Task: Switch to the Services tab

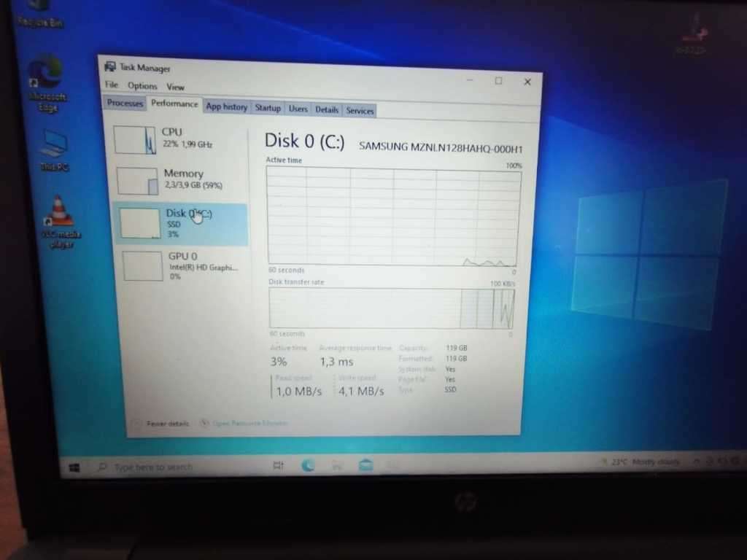Action: (360, 110)
